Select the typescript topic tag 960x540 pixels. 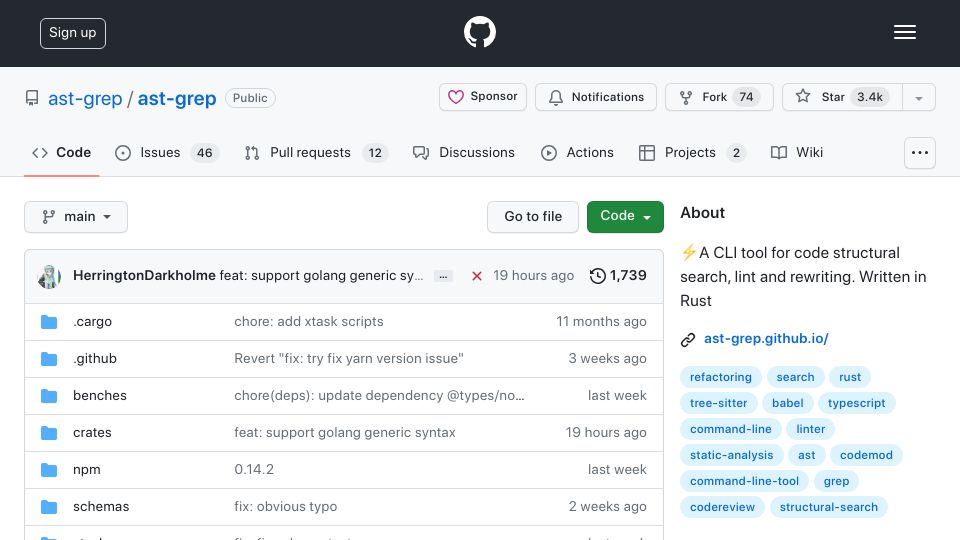[857, 403]
